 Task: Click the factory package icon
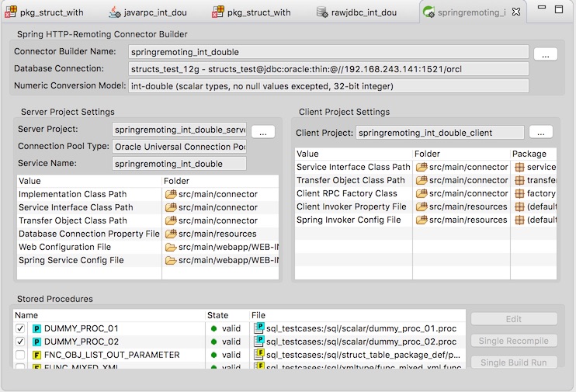click(519, 193)
